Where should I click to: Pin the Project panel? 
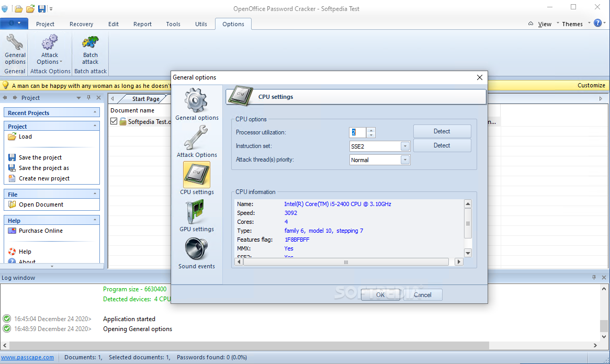click(x=89, y=98)
